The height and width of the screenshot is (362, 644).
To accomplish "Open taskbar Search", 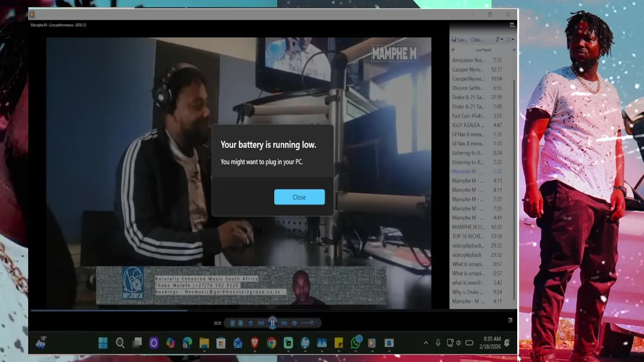I will tap(120, 343).
